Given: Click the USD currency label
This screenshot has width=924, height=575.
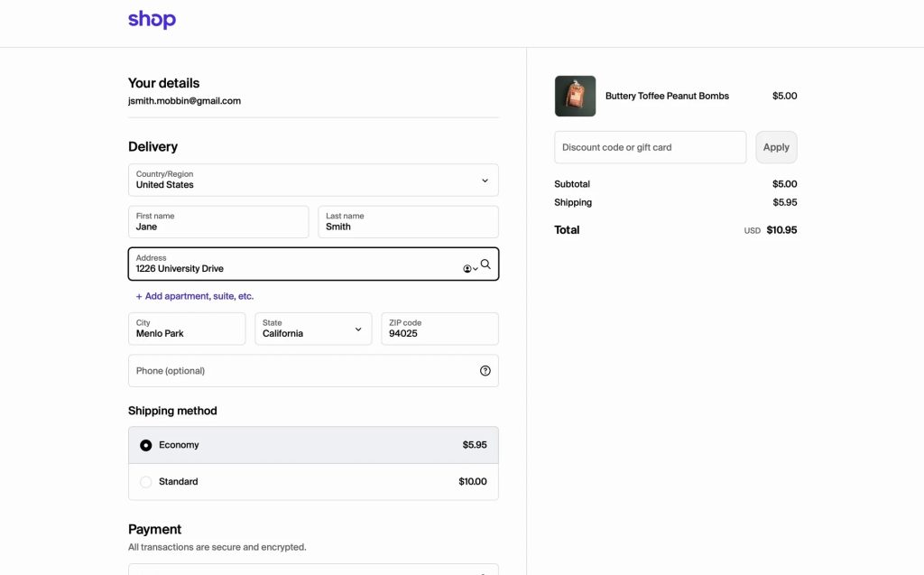Looking at the screenshot, I should pyautogui.click(x=752, y=230).
